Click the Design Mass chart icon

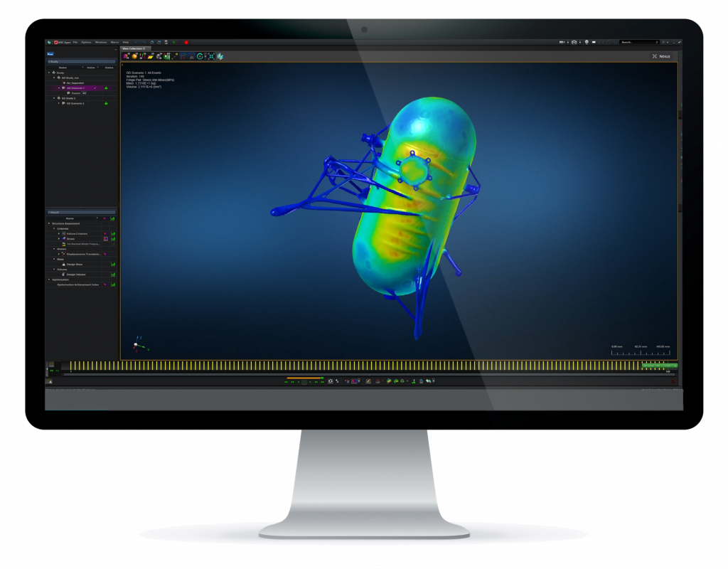[113, 264]
